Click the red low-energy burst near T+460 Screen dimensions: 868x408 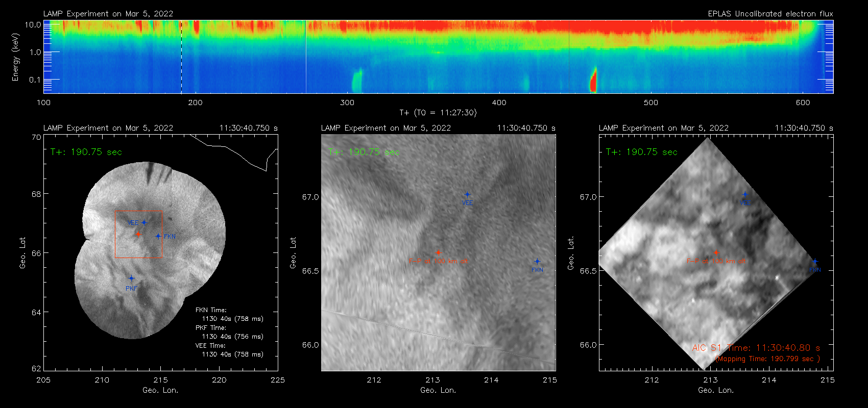click(x=593, y=81)
